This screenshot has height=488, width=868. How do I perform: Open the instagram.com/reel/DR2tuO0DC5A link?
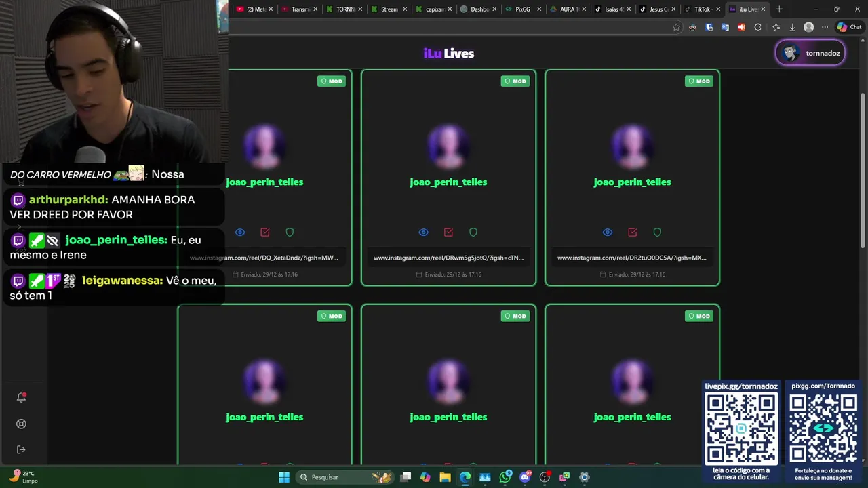coord(632,258)
